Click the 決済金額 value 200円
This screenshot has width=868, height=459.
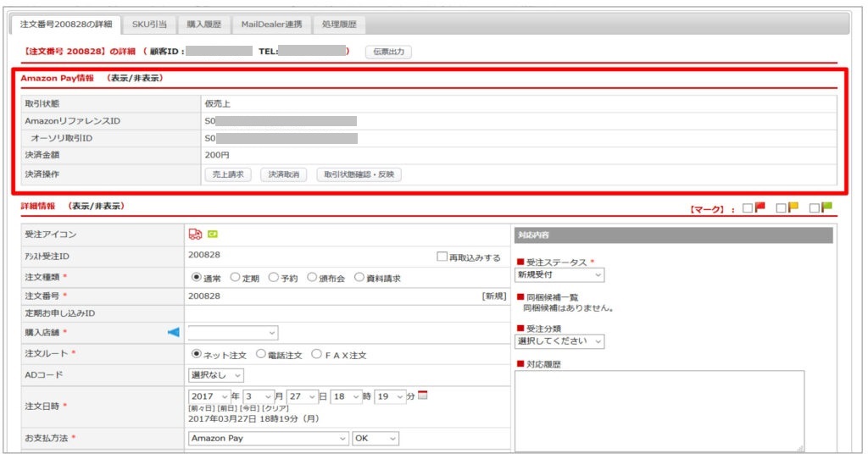[217, 155]
